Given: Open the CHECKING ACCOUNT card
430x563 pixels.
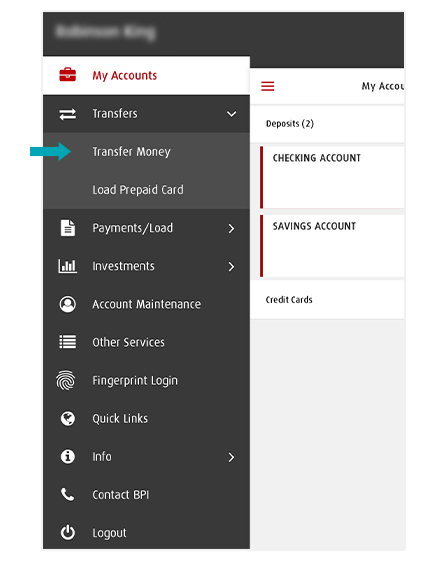Looking at the screenshot, I should pos(332,177).
